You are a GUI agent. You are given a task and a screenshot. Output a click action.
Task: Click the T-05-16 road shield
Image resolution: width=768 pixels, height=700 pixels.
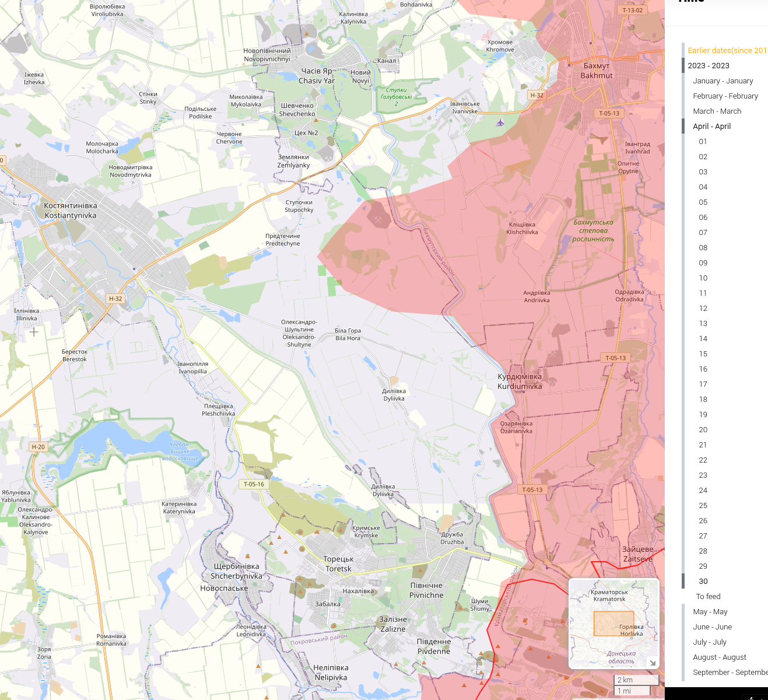[254, 484]
